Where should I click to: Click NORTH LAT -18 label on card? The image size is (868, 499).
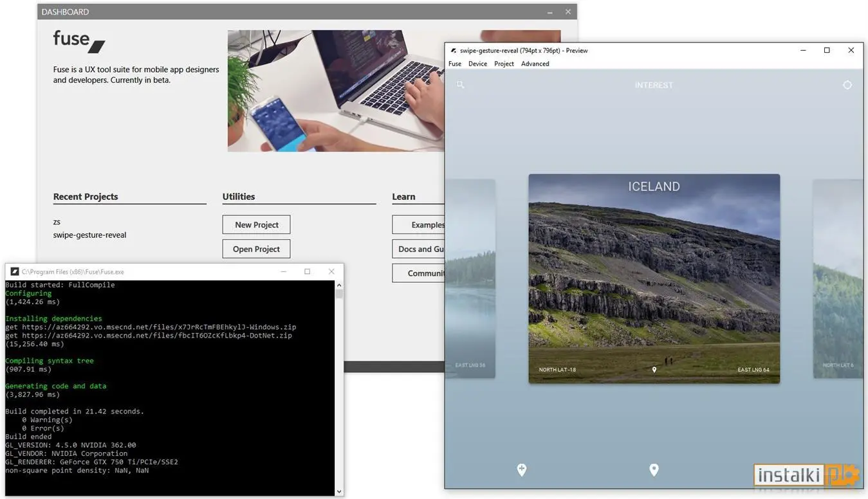pos(557,370)
